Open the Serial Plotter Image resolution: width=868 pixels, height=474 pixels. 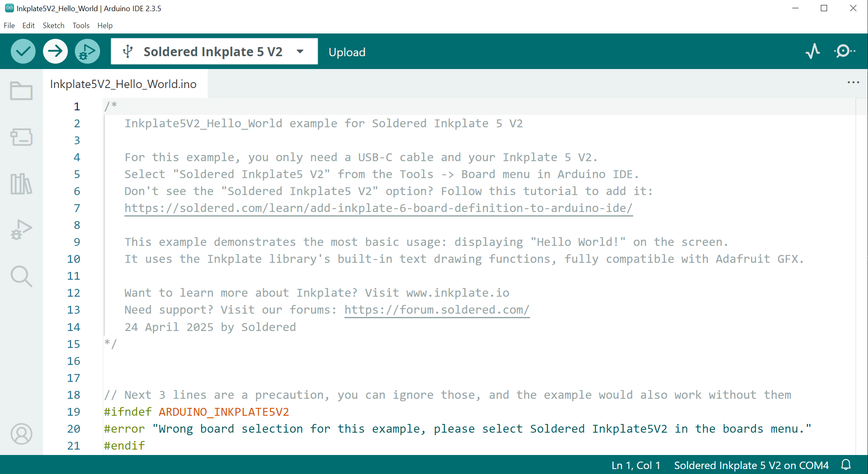pyautogui.click(x=813, y=51)
